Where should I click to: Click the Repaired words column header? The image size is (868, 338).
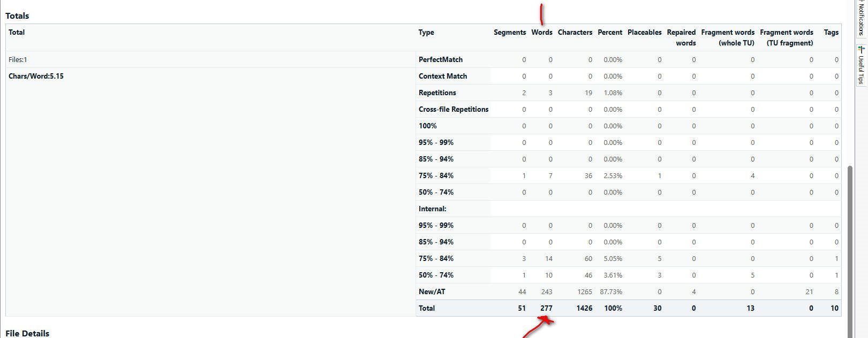pos(681,37)
